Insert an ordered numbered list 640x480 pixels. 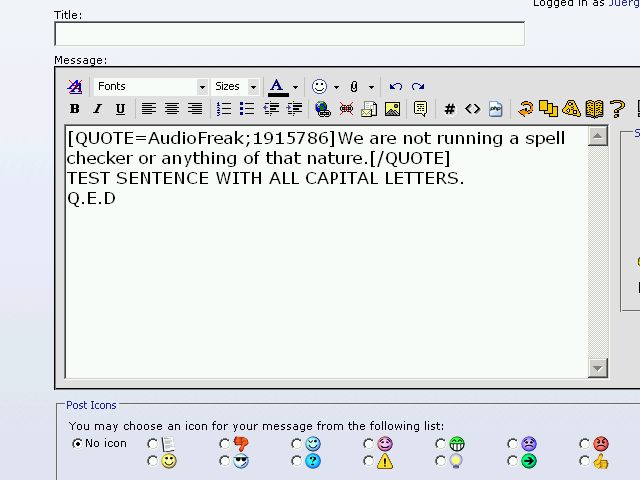[x=224, y=109]
